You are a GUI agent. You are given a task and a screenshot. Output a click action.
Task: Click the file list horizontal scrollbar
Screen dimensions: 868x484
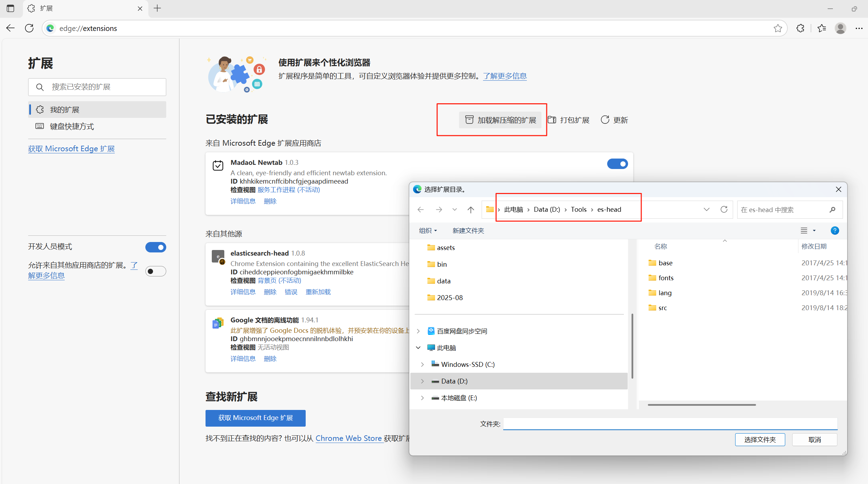[701, 405]
